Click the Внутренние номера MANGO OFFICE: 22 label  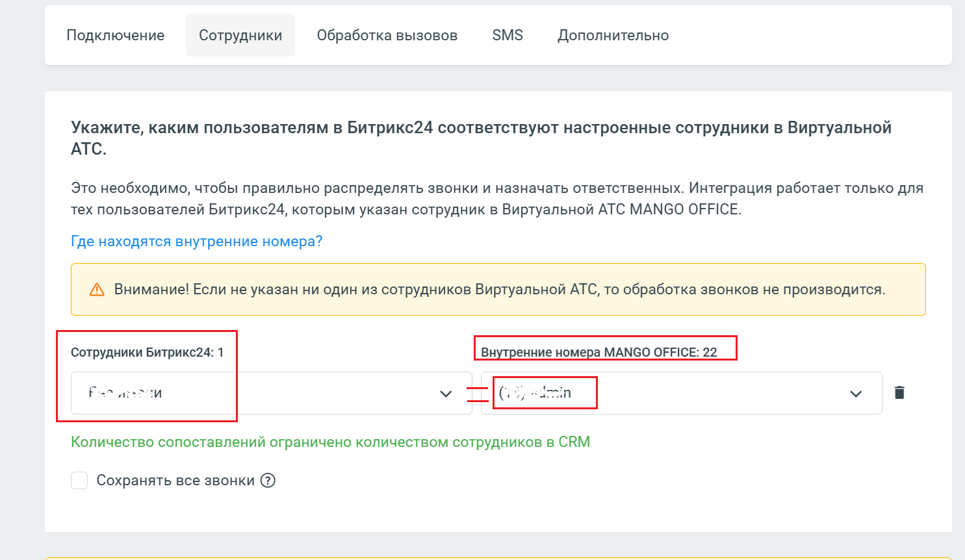[x=598, y=352]
